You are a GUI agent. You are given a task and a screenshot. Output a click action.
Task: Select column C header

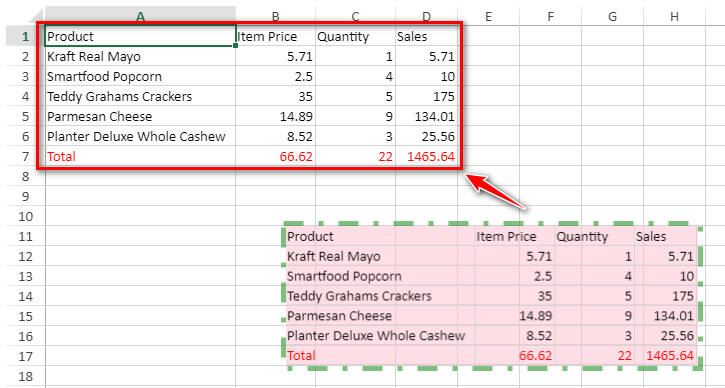pyautogui.click(x=355, y=16)
